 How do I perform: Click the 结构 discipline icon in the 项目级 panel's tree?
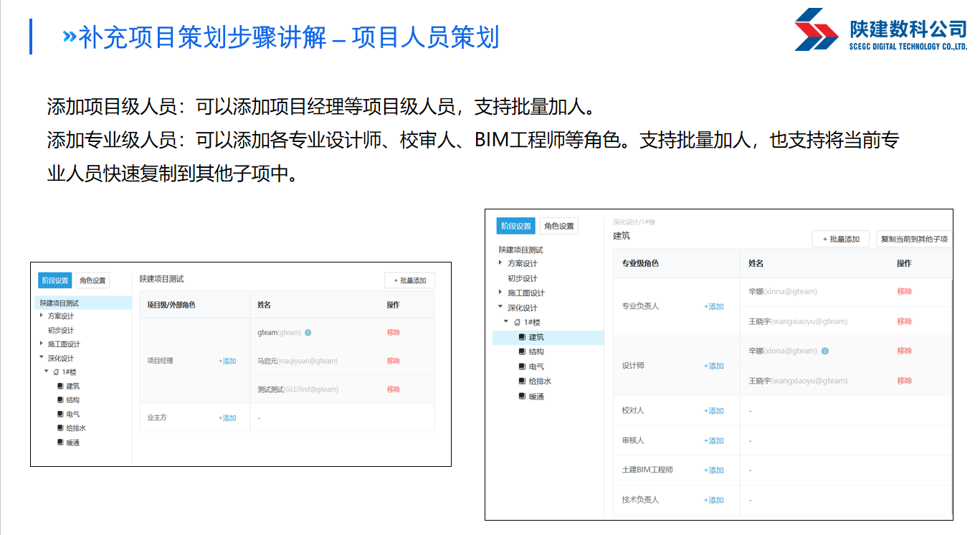[x=60, y=400]
